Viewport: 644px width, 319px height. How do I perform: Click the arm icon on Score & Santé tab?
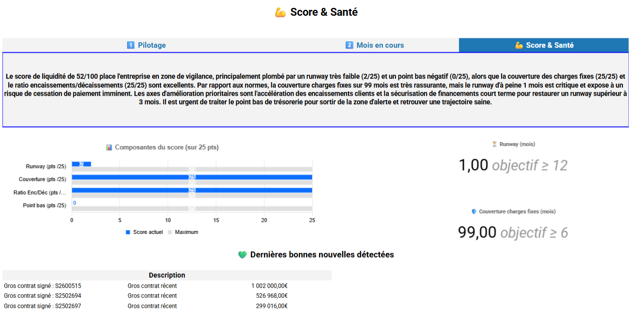pyautogui.click(x=519, y=45)
